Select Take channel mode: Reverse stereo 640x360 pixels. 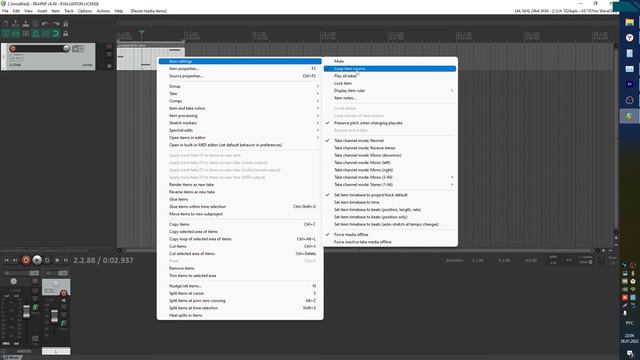390,148
